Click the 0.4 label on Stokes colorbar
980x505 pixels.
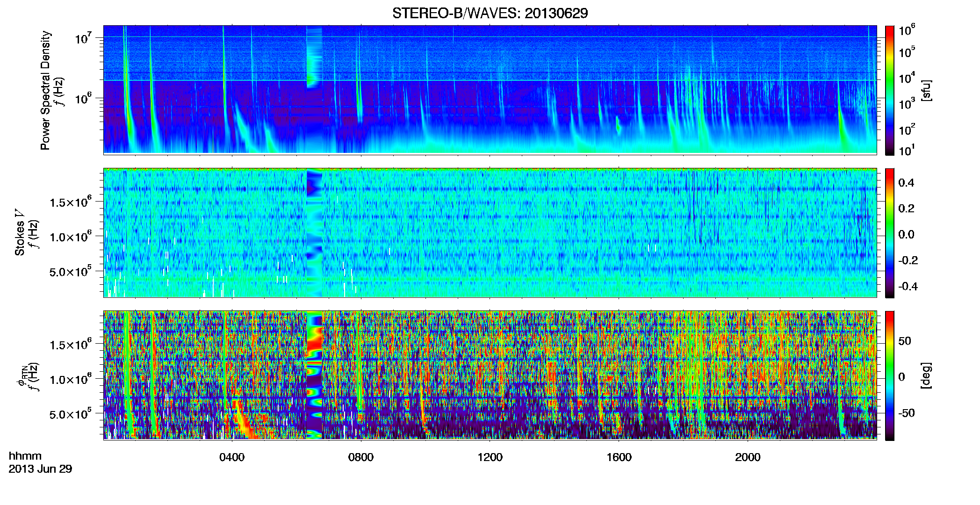906,183
